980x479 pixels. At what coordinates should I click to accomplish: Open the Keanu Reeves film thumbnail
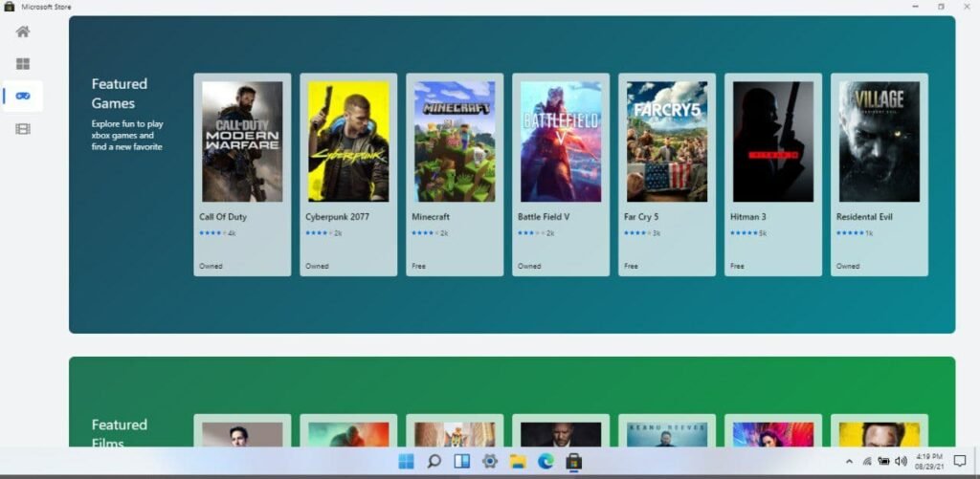coord(667,434)
